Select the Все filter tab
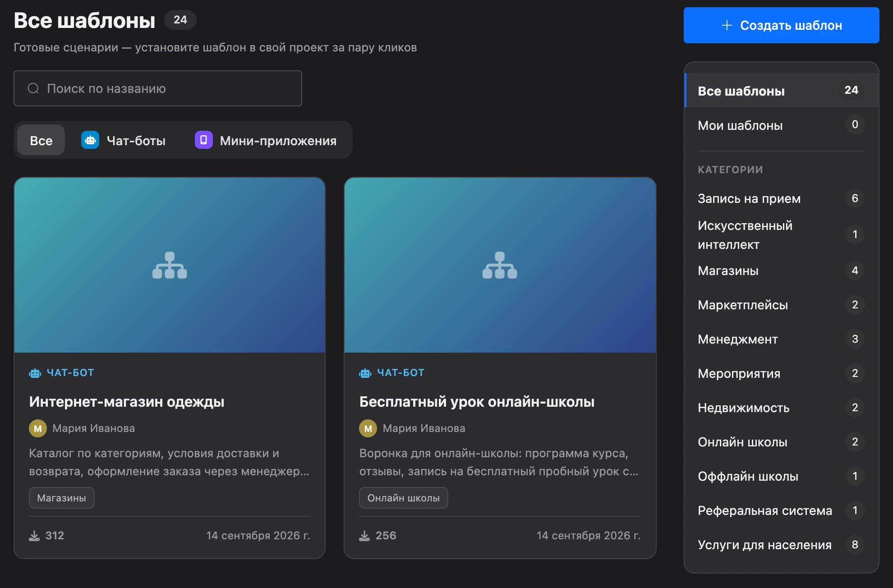The width and height of the screenshot is (893, 588). 41,140
